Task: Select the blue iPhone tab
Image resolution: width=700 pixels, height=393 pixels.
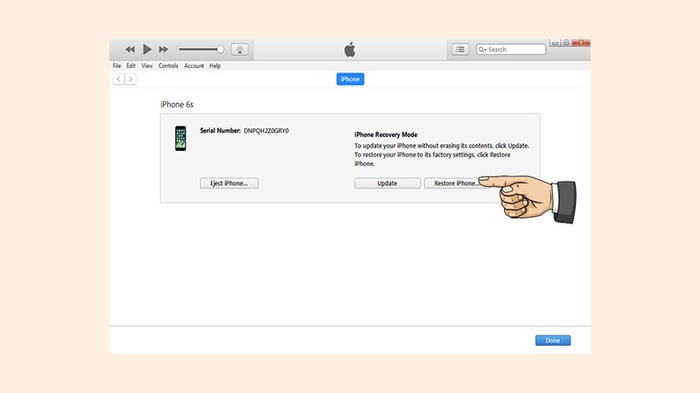Action: pyautogui.click(x=350, y=79)
